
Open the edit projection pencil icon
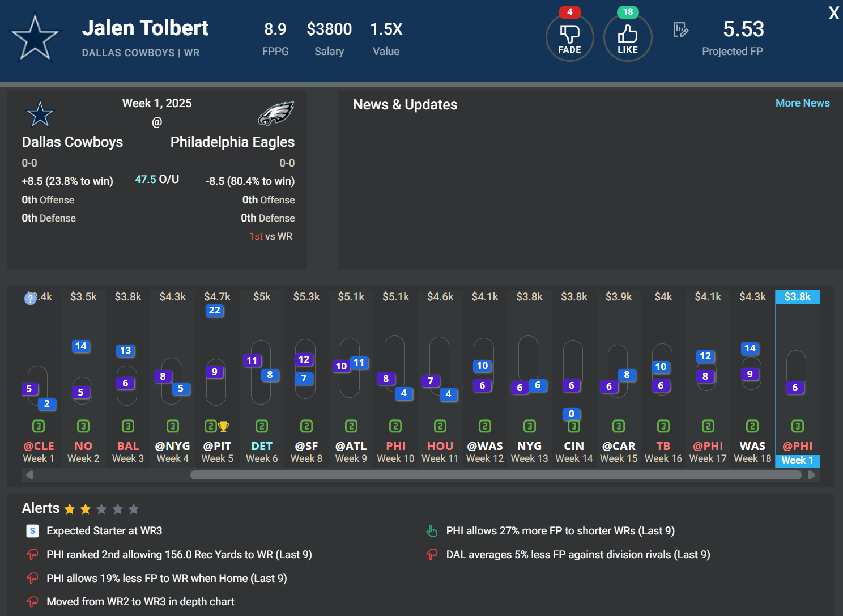tap(680, 29)
